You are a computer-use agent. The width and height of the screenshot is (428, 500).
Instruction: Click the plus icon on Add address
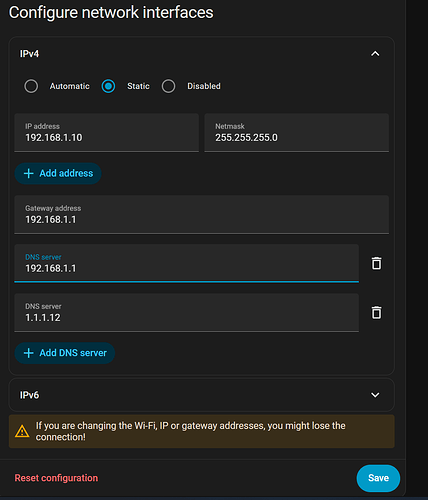(29, 173)
